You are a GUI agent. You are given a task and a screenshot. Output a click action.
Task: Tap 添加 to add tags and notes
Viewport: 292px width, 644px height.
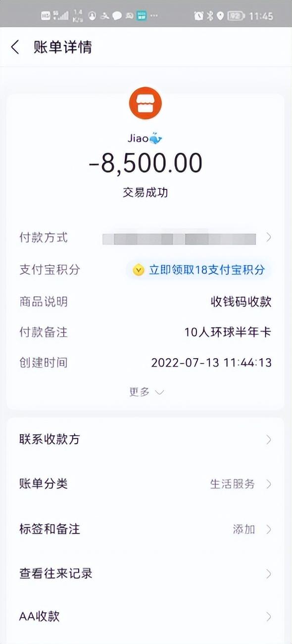click(244, 529)
